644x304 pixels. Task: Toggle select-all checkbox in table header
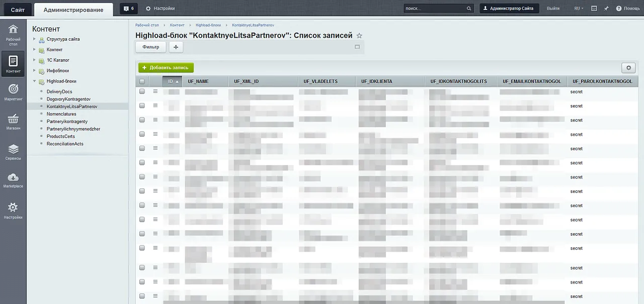(x=142, y=81)
